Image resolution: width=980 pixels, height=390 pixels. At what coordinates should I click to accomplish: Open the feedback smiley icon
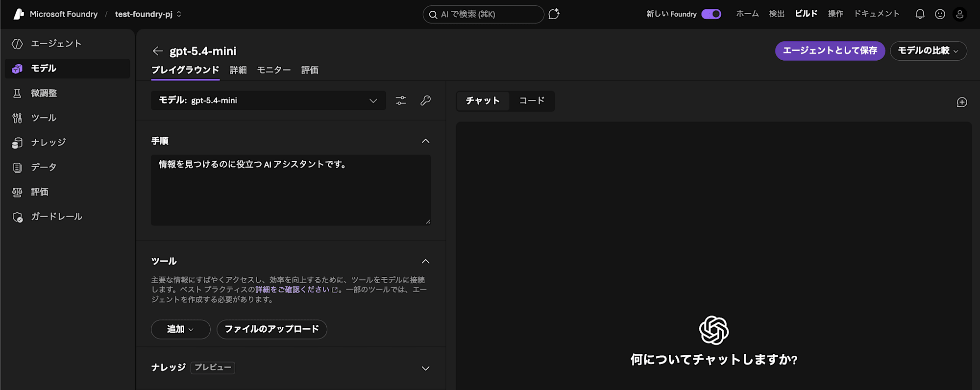(940, 14)
